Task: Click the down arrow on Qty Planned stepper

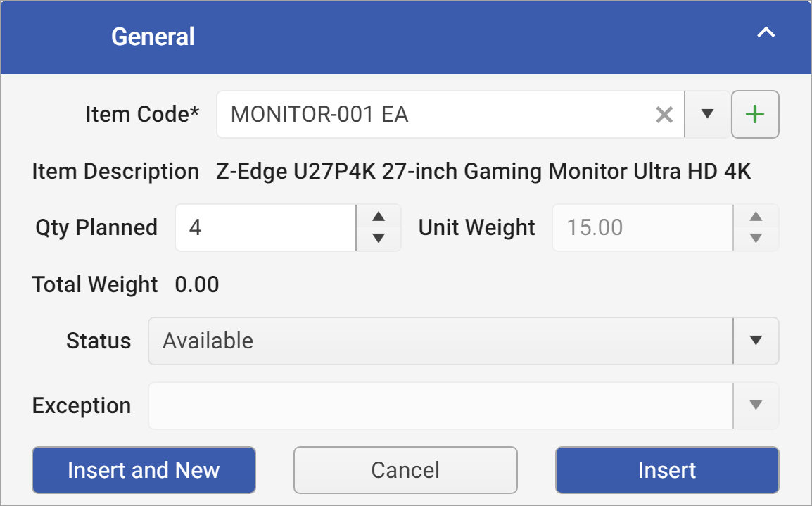Action: [378, 239]
